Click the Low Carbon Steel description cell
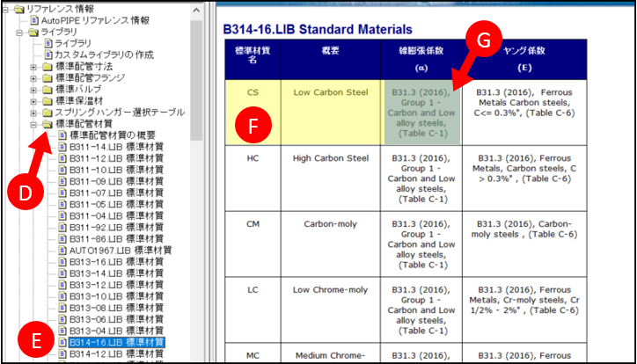Screen dimensions: 637x364 (330, 113)
